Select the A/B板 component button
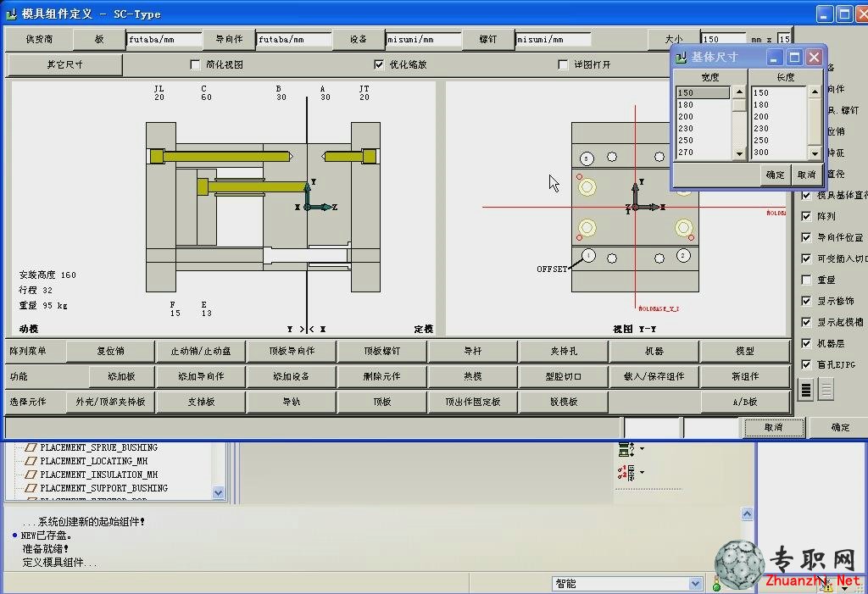Screen dimensions: 868x594 745,402
